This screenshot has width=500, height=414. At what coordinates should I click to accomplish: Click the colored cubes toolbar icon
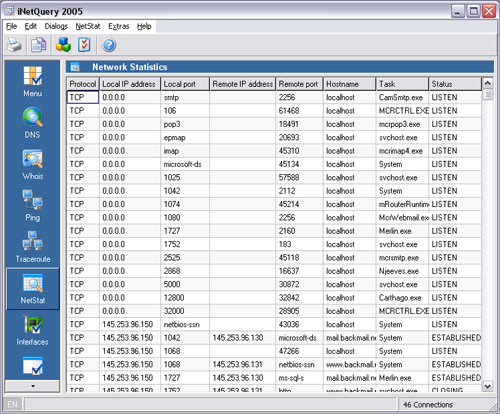point(63,45)
